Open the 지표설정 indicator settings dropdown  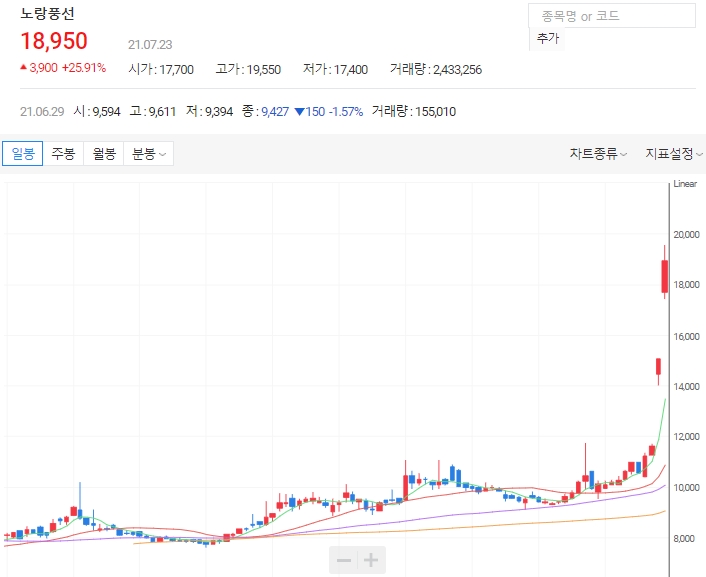tap(674, 154)
